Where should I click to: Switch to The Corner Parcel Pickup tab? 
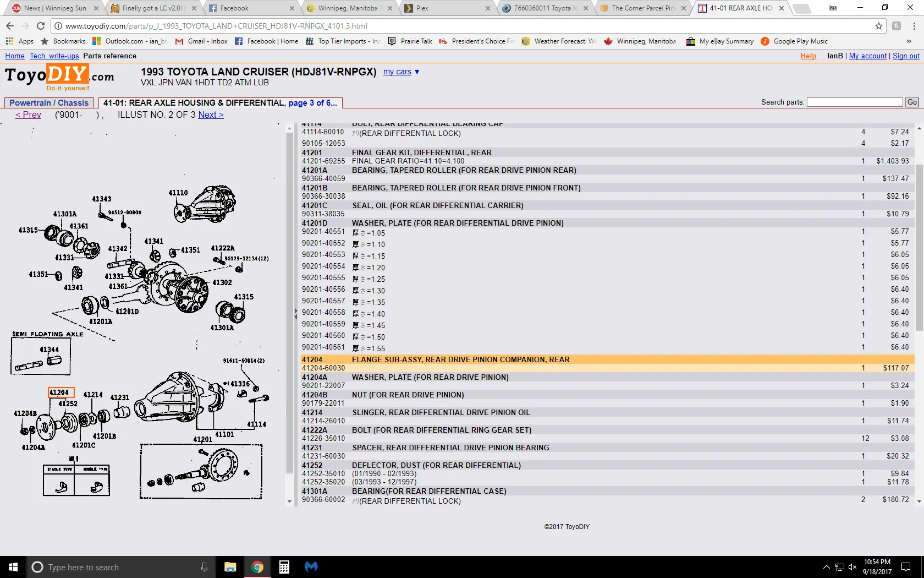(642, 8)
